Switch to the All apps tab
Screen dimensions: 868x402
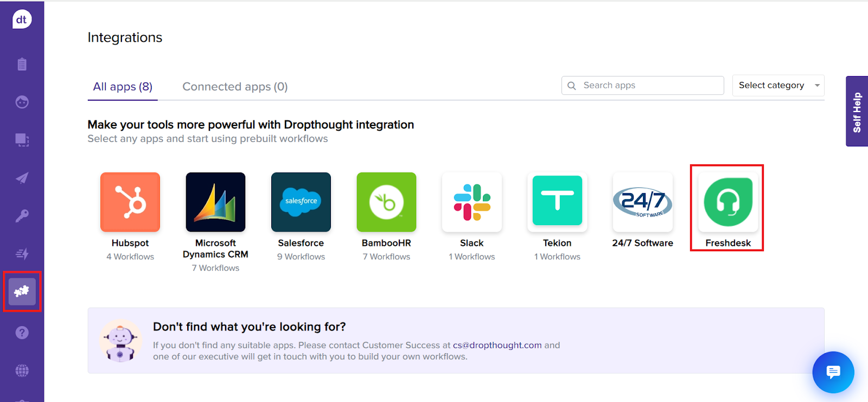click(x=123, y=87)
